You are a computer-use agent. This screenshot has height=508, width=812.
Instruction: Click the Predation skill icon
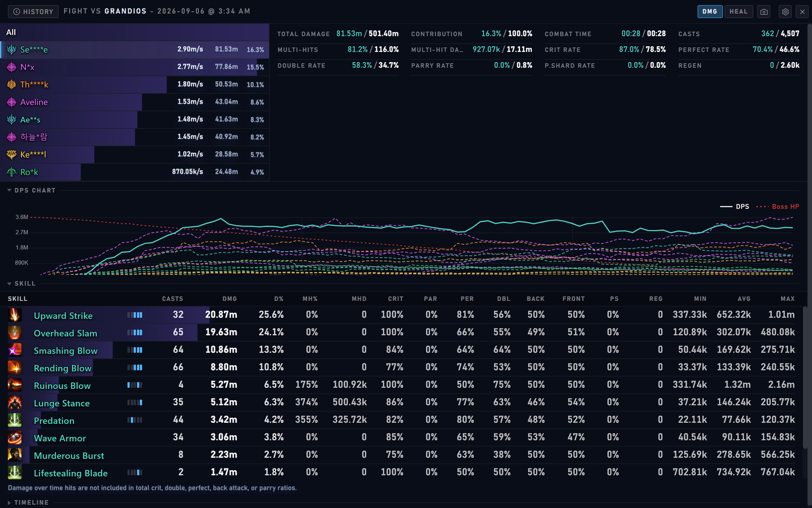click(15, 420)
